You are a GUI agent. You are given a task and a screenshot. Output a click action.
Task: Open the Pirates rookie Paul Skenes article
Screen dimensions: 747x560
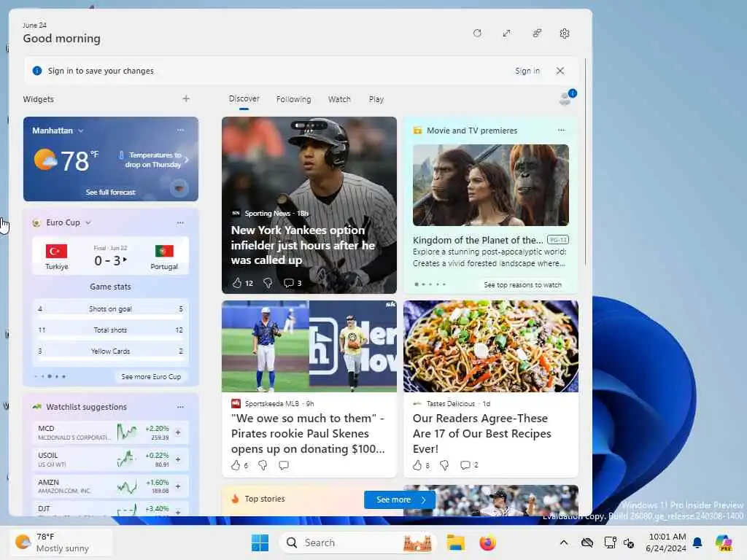(x=309, y=433)
